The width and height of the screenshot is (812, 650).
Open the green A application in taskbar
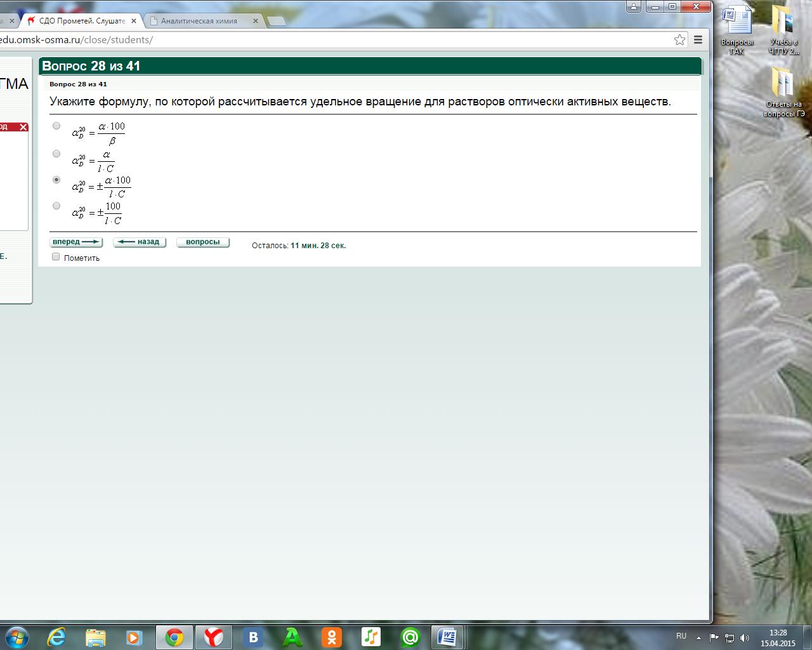(292, 637)
